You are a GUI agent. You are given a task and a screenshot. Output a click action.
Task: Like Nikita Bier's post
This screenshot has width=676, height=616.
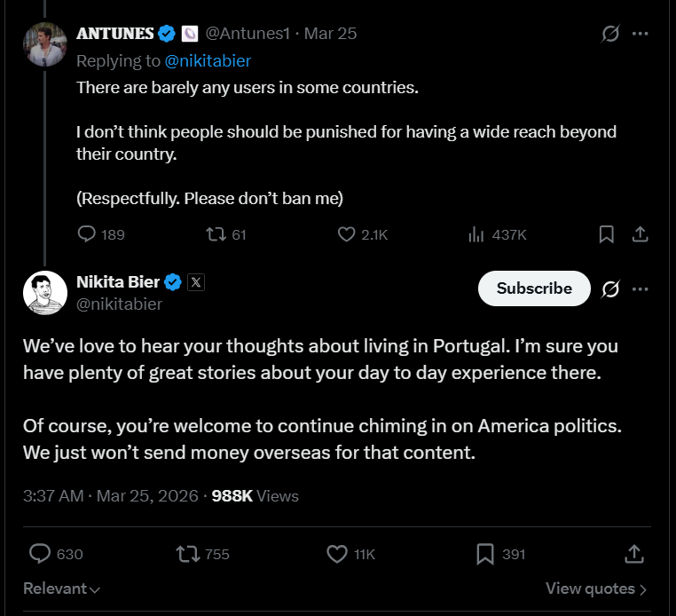pyautogui.click(x=337, y=554)
